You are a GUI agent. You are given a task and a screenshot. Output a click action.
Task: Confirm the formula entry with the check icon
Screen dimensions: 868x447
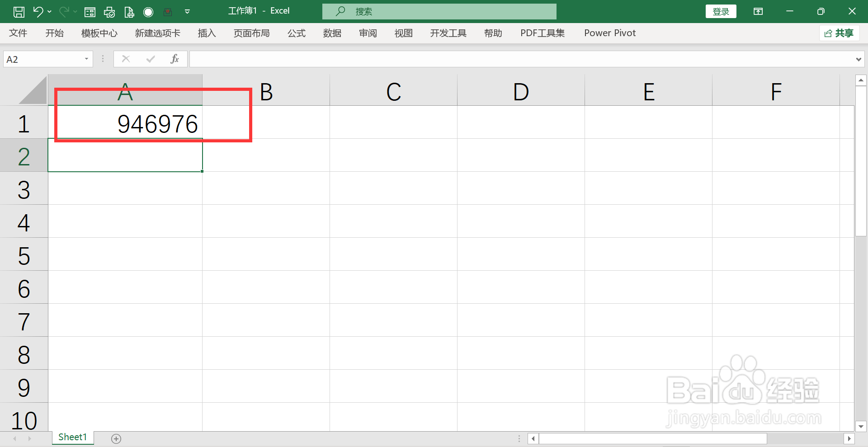(x=150, y=58)
